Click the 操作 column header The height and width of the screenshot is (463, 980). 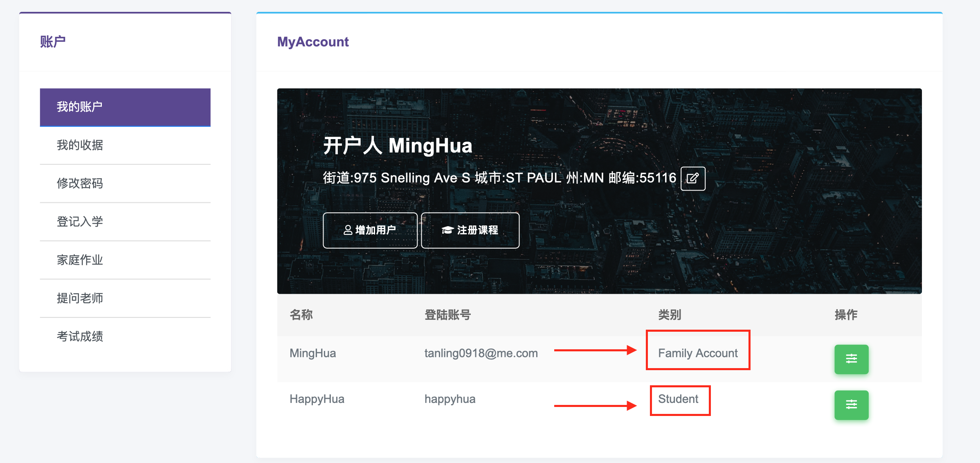click(846, 315)
